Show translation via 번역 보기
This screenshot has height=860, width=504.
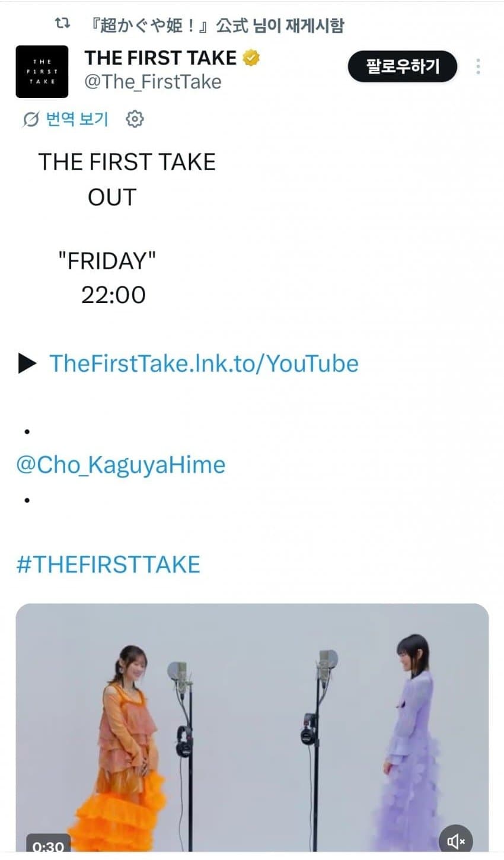click(77, 119)
